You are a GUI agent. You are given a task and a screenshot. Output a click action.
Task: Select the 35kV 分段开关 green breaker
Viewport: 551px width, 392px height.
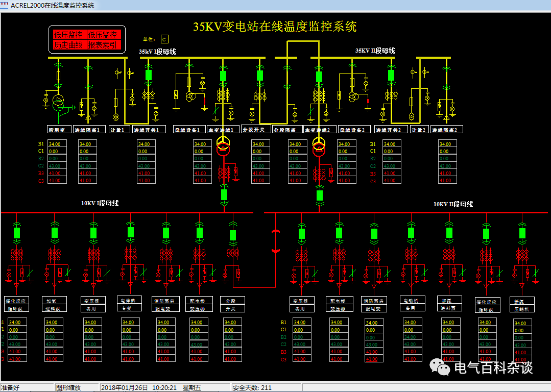(x=260, y=76)
